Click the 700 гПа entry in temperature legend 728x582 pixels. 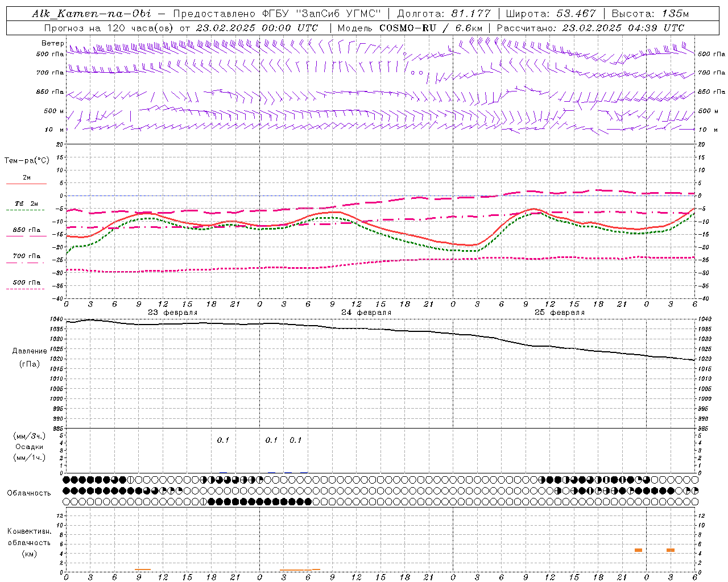point(27,256)
